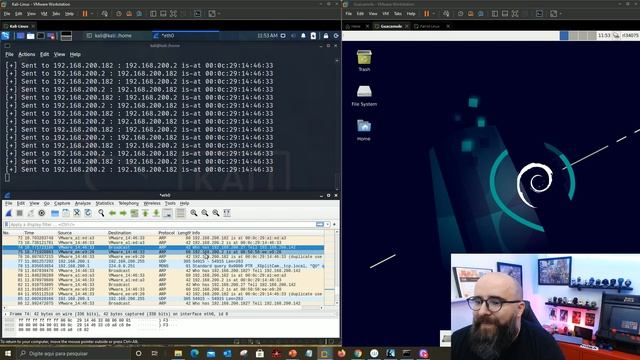Open the VM menu in the Kali VMware window
The image size is (640, 360).
pyautogui.click(x=44, y=14)
